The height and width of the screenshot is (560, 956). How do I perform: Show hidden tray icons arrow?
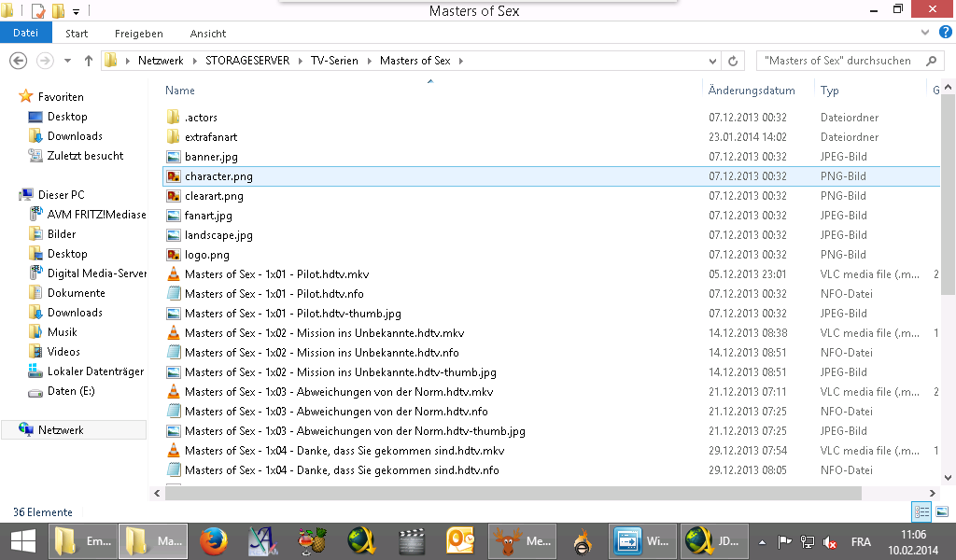[762, 541]
